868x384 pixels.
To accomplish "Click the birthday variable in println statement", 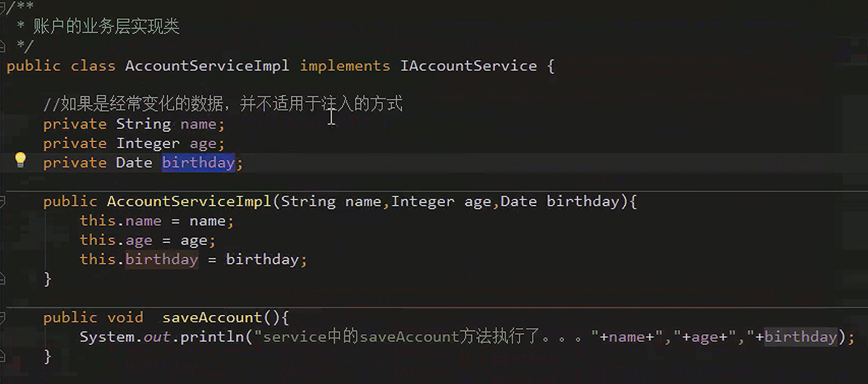I will coord(801,337).
